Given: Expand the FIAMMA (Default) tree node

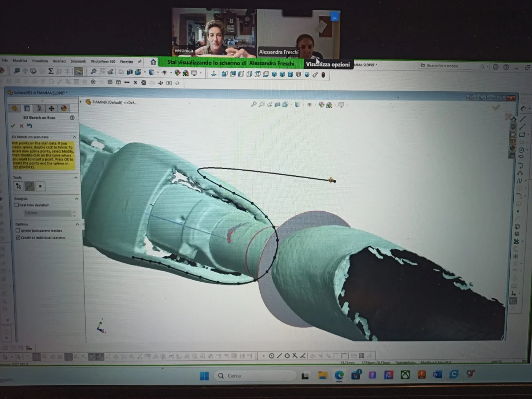Looking at the screenshot, I should (81, 102).
